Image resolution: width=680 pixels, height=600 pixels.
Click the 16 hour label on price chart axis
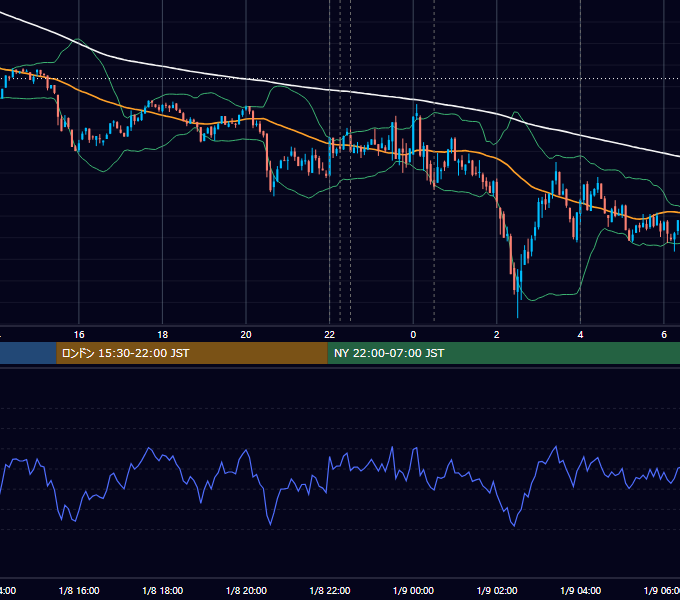tap(79, 335)
